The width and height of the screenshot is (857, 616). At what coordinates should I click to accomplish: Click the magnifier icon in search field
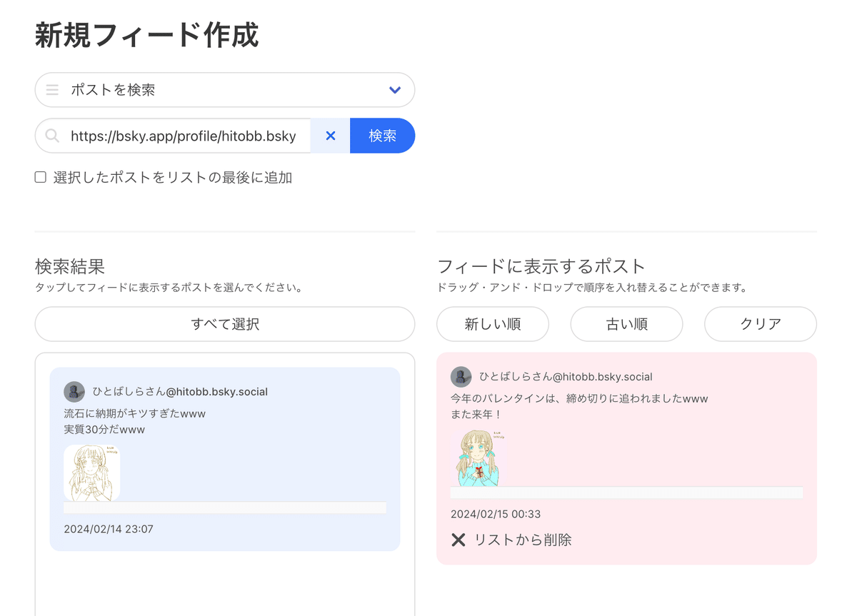pos(52,136)
